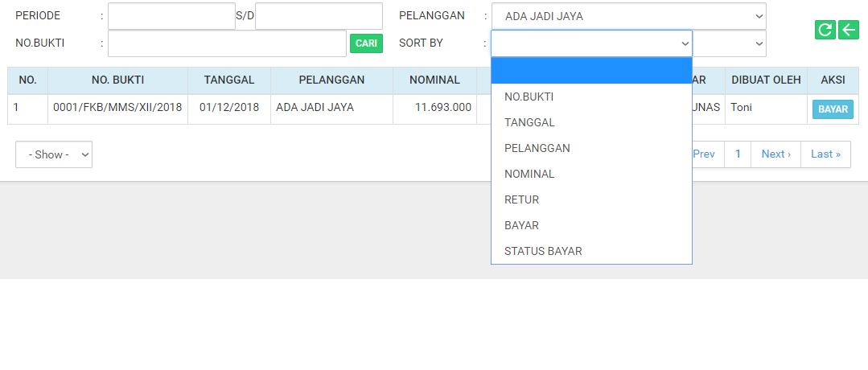This screenshot has height=370, width=868.
Task: Choose NOMINAL in the sort list
Action: point(592,174)
